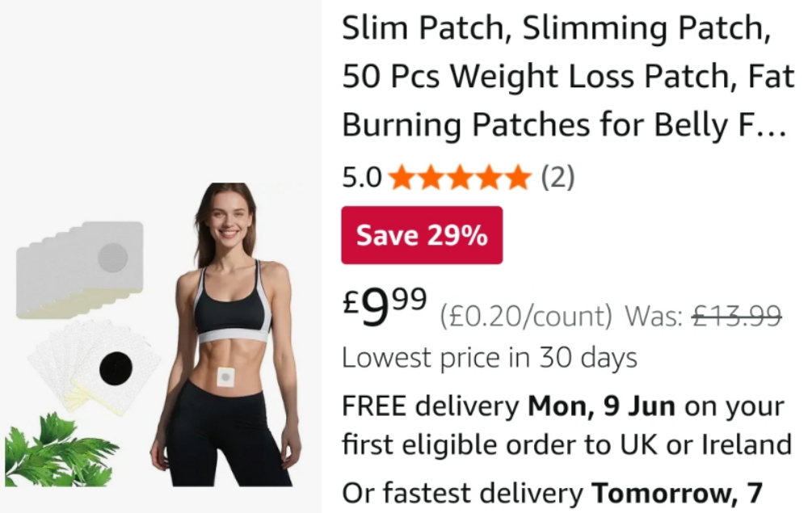This screenshot has height=513, width=812.
Task: Click the £0.20/count unit price
Action: point(526,316)
